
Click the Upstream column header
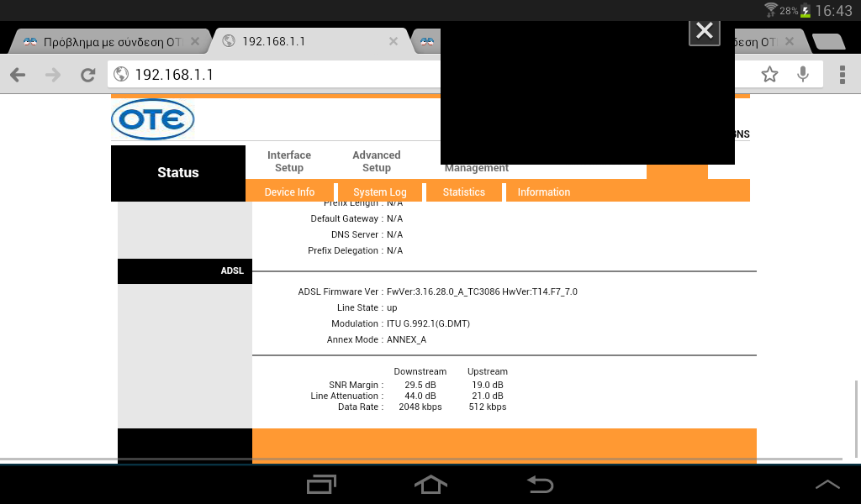point(487,371)
